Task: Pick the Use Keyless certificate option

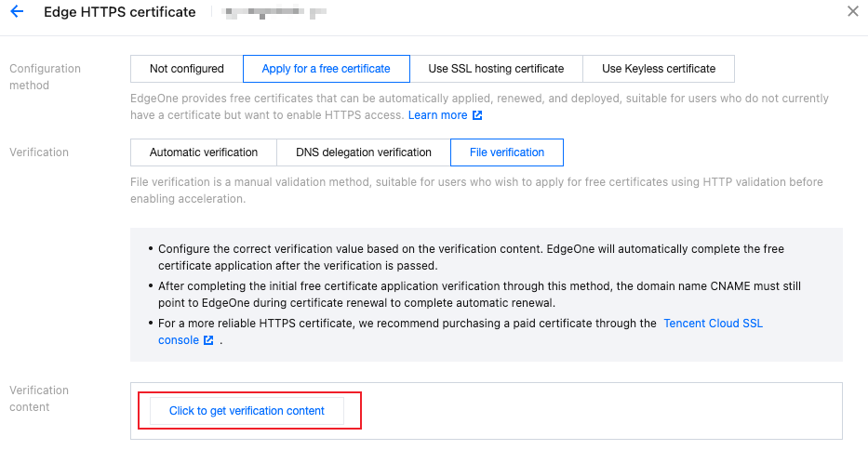Action: (659, 69)
